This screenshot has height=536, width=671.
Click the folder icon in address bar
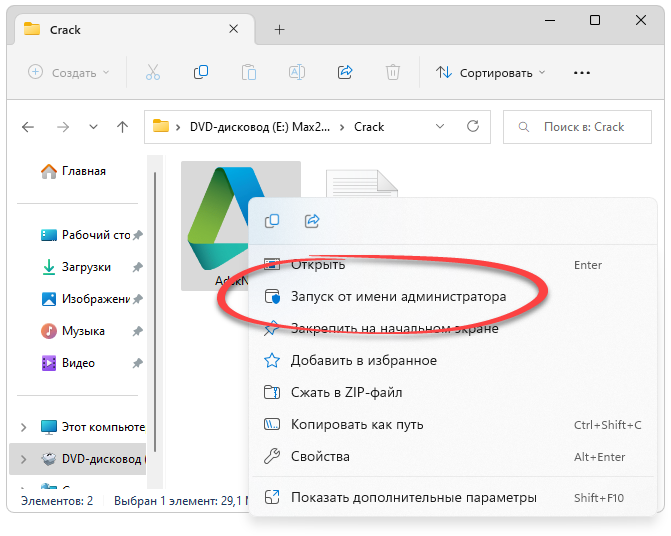click(161, 126)
